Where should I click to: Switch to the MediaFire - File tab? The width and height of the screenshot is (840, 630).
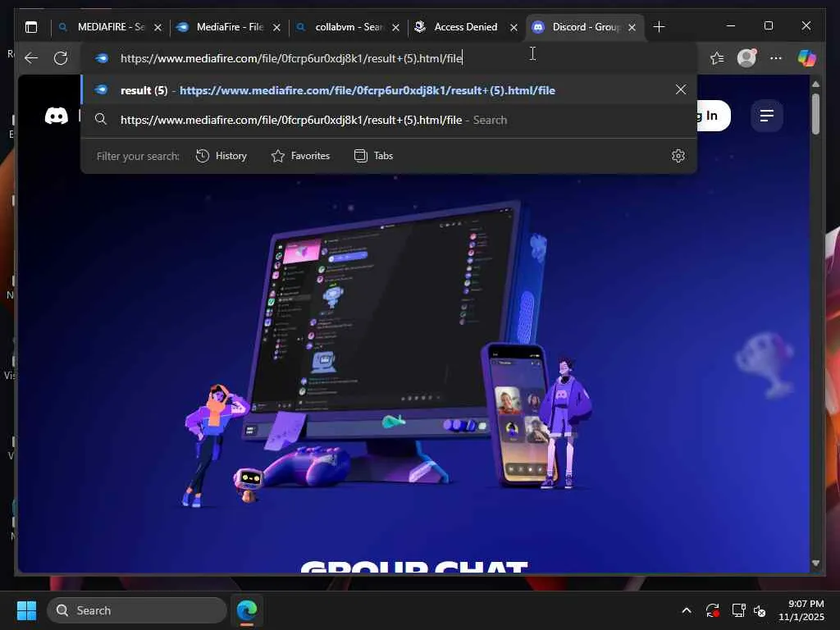coord(230,27)
